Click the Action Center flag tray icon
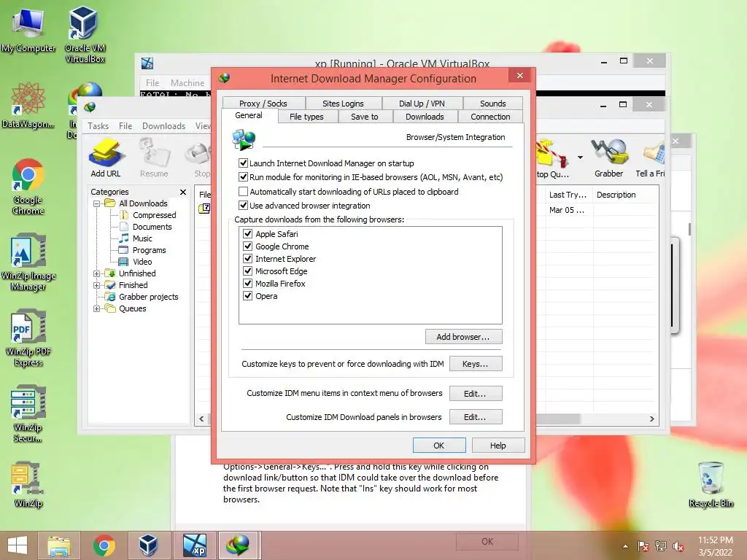The image size is (747, 560). (x=643, y=546)
